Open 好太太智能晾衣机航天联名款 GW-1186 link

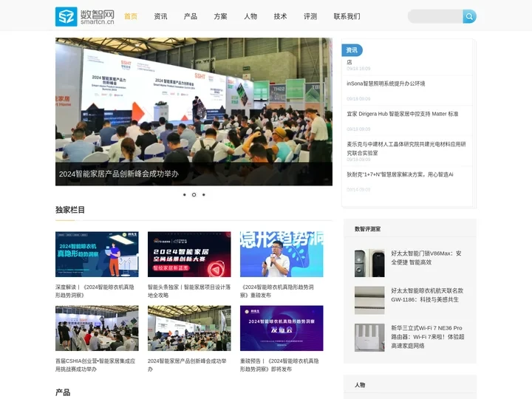tap(427, 295)
